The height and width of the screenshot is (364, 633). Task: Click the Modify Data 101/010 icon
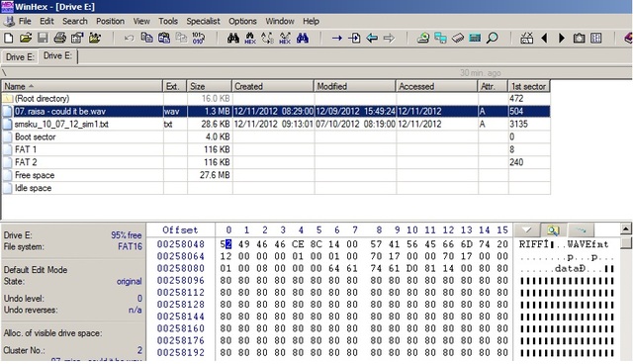click(x=198, y=38)
